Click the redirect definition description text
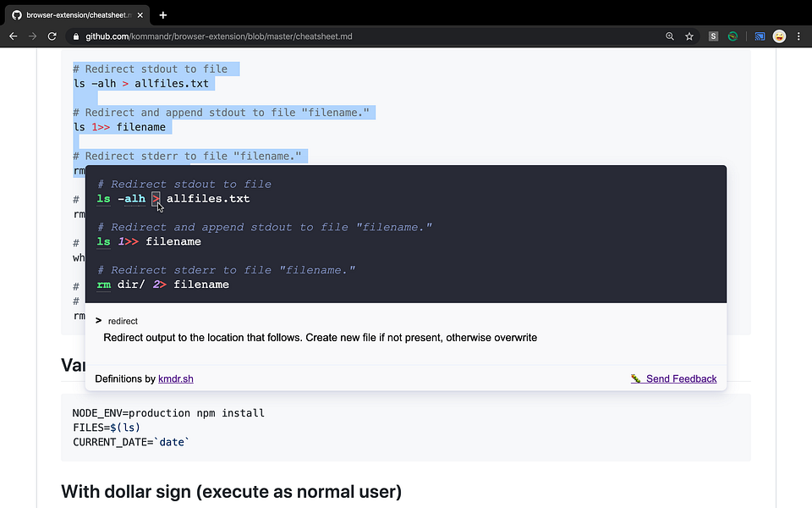Viewport: 812px width, 508px height. click(320, 338)
